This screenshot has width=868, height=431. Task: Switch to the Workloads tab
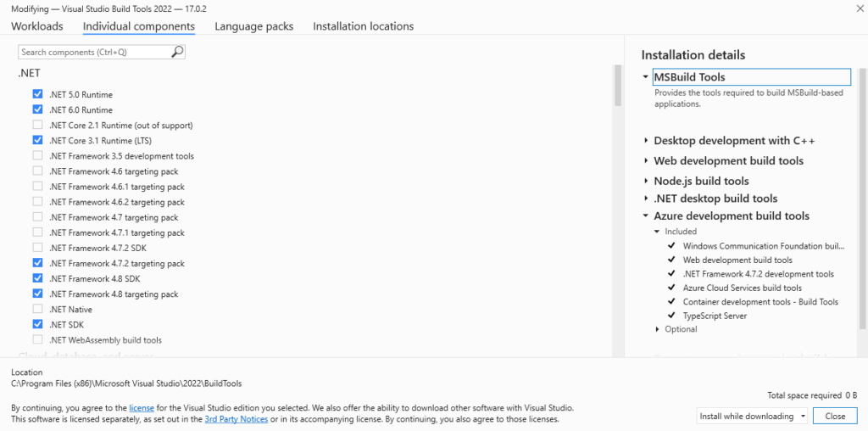coord(37,26)
